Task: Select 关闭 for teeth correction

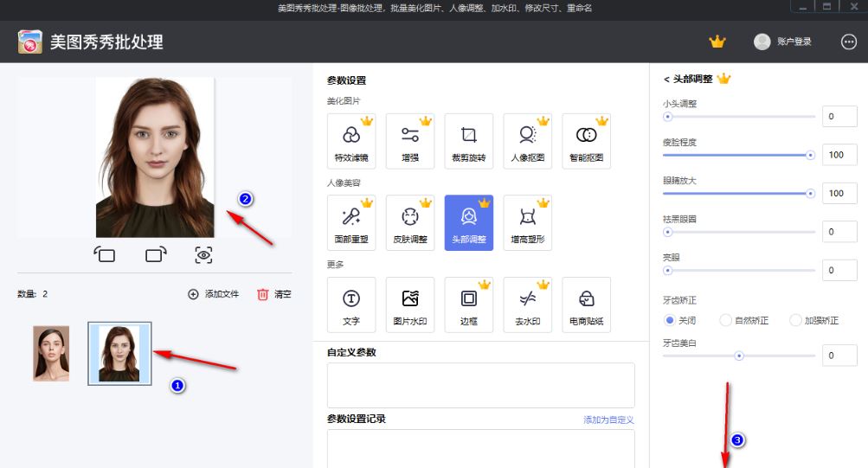Action: (670, 320)
